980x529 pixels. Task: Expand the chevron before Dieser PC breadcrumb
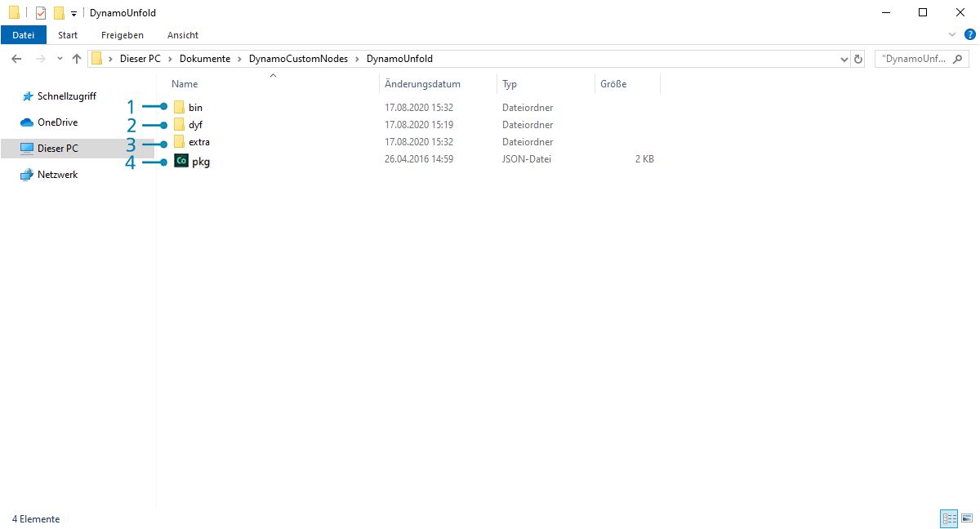(111, 59)
